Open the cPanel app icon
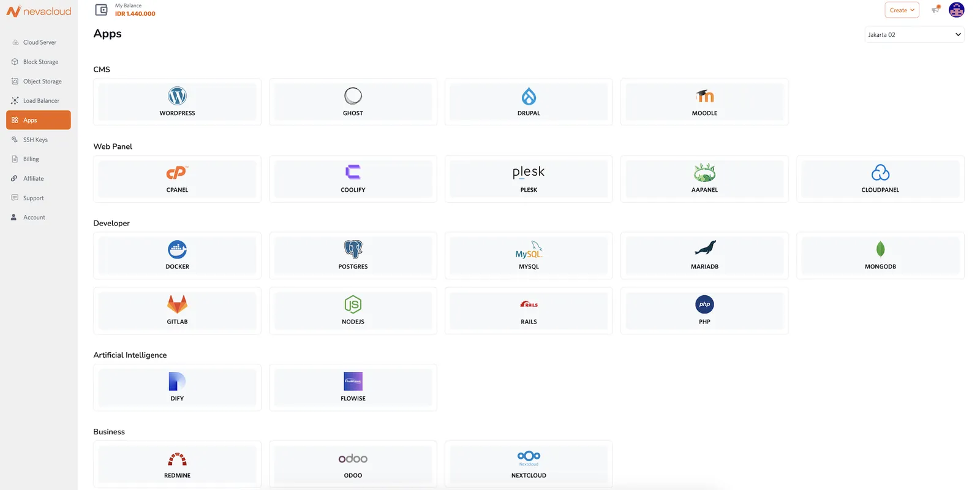 (177, 173)
